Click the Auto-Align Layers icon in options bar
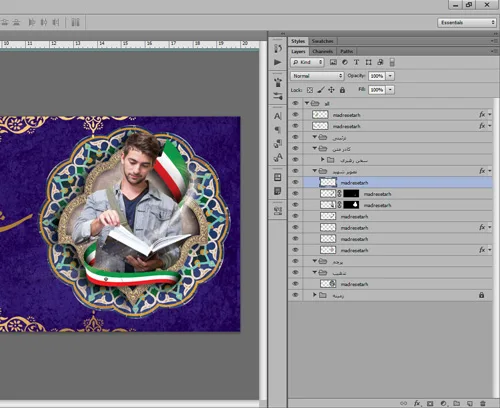The width and height of the screenshot is (500, 408). [x=75, y=22]
